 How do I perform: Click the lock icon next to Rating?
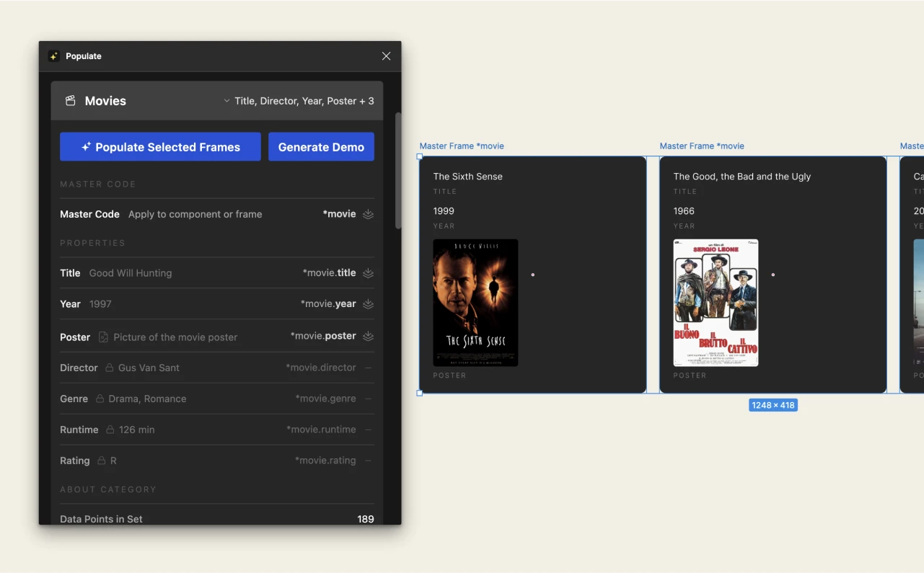102,461
